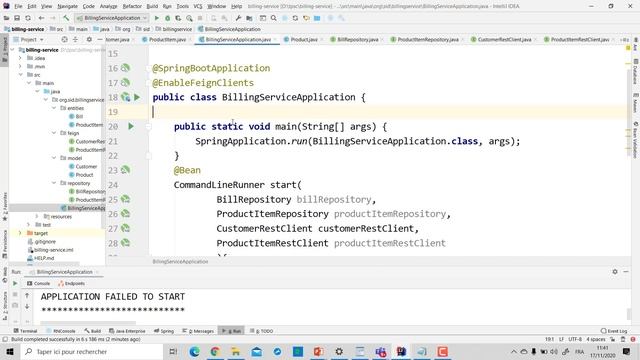Run BillingServiceApplication with the green play icon
Viewport: 640px width, 360px height.
(x=156, y=18)
